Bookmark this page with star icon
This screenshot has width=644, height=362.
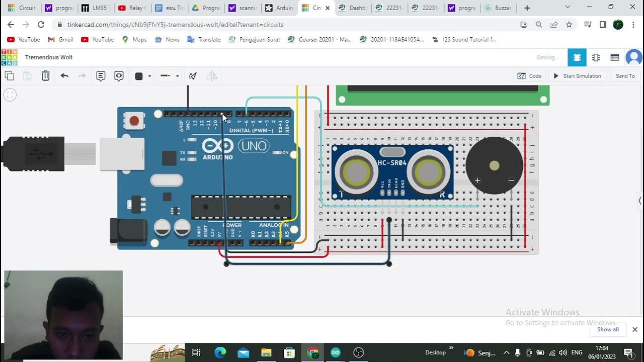(x=569, y=25)
